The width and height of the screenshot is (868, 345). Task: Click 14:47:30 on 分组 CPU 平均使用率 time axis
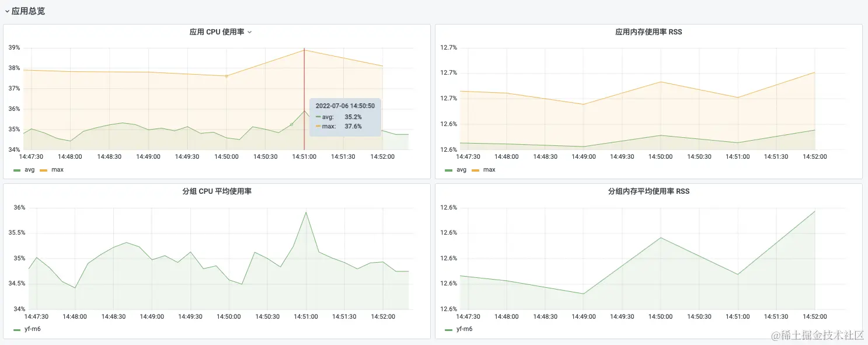(36, 316)
